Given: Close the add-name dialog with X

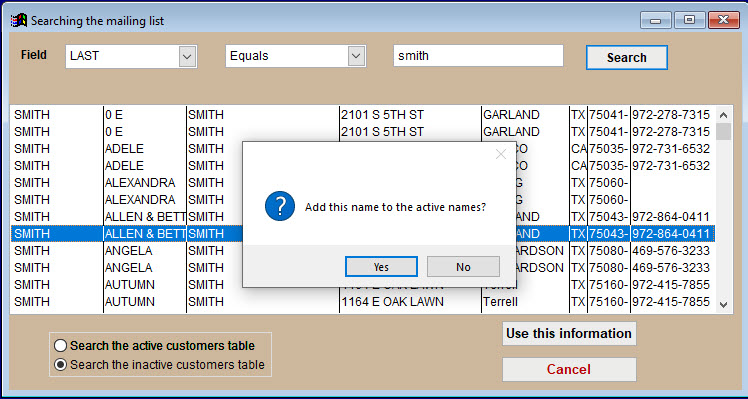Looking at the screenshot, I should click(x=500, y=154).
